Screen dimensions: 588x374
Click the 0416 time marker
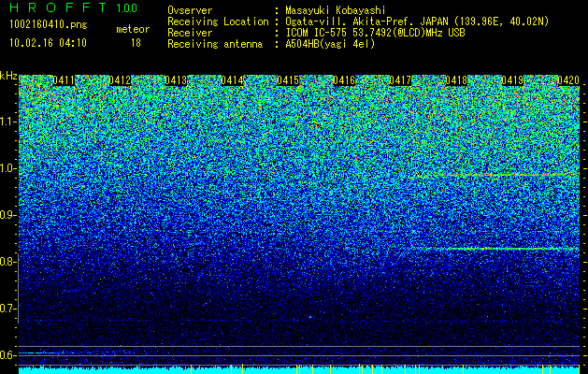click(x=344, y=80)
